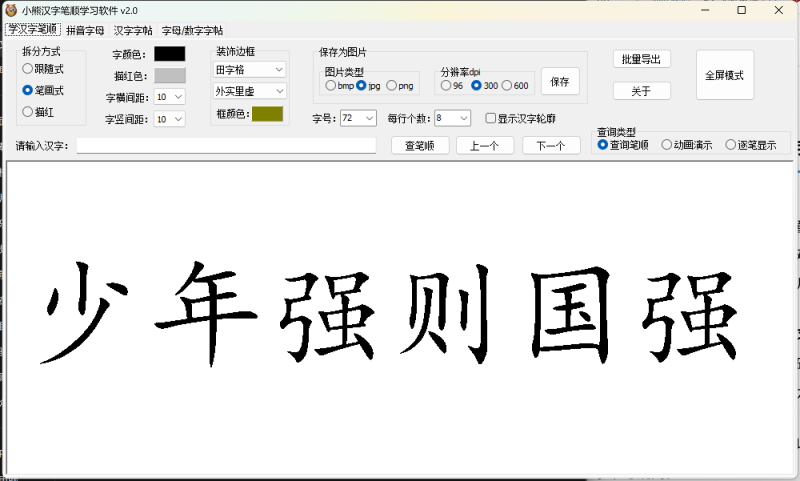
Task: Click the displayed character 少
Action: click(x=84, y=312)
